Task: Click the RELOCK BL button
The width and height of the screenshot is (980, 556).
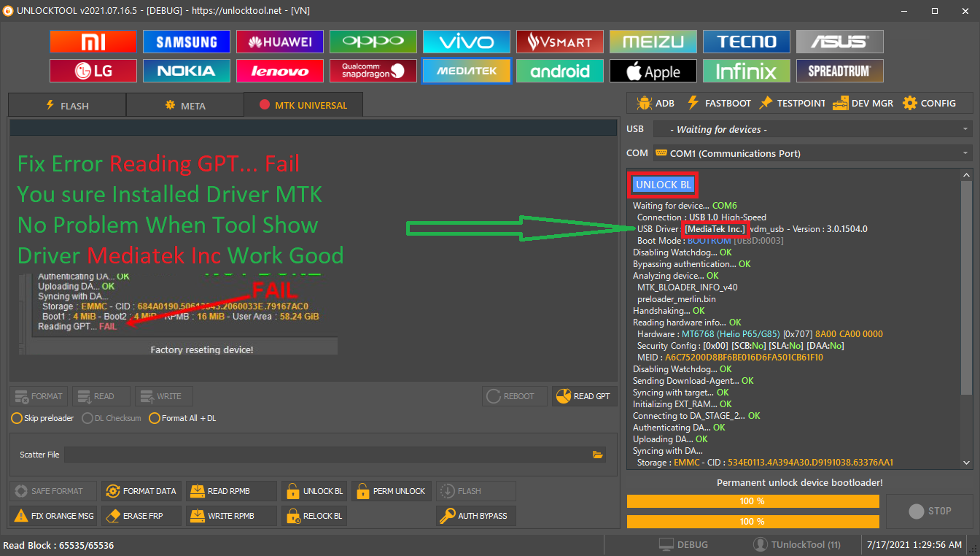Action: click(314, 516)
